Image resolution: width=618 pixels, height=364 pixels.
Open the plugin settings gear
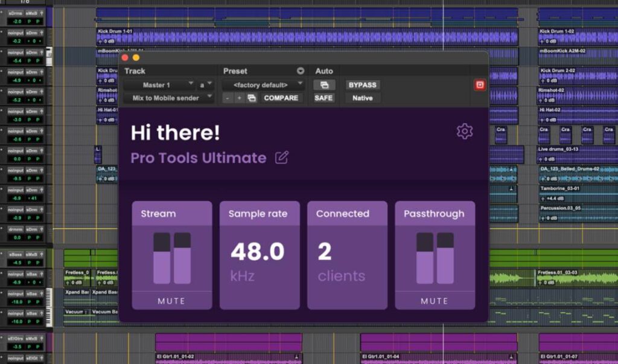click(x=464, y=131)
